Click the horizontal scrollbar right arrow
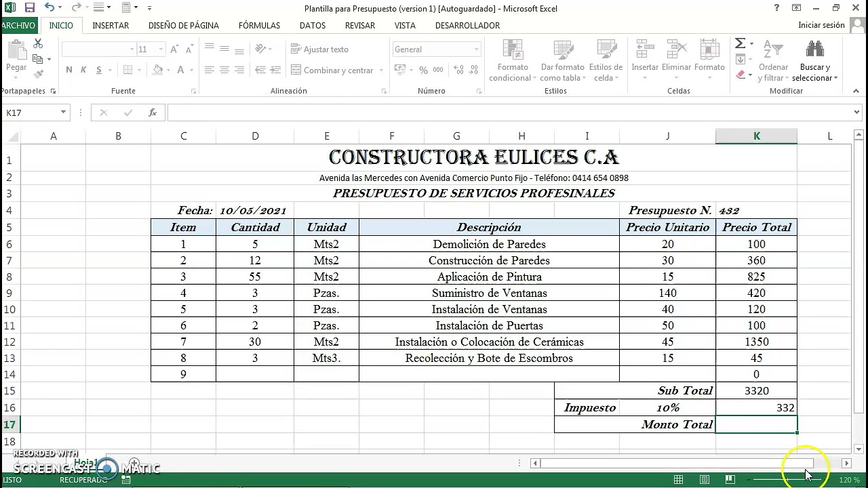This screenshot has height=488, width=868. point(846,463)
